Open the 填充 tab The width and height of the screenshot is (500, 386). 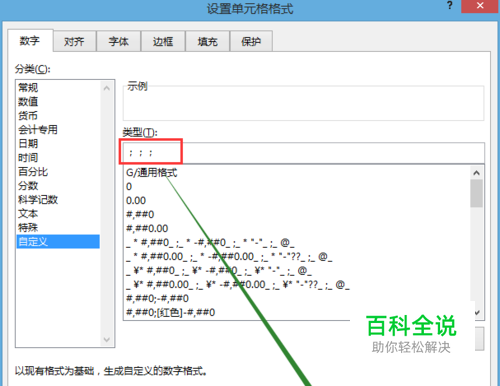click(x=207, y=41)
